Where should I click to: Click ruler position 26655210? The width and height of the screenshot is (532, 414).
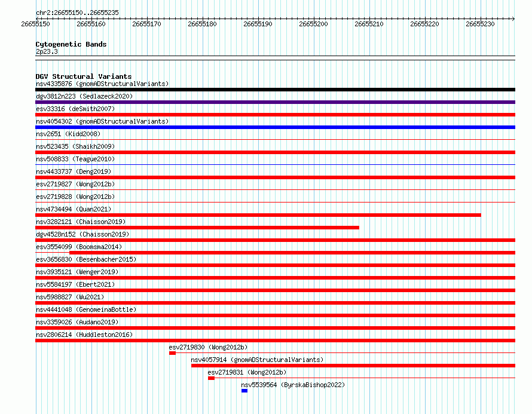click(369, 24)
